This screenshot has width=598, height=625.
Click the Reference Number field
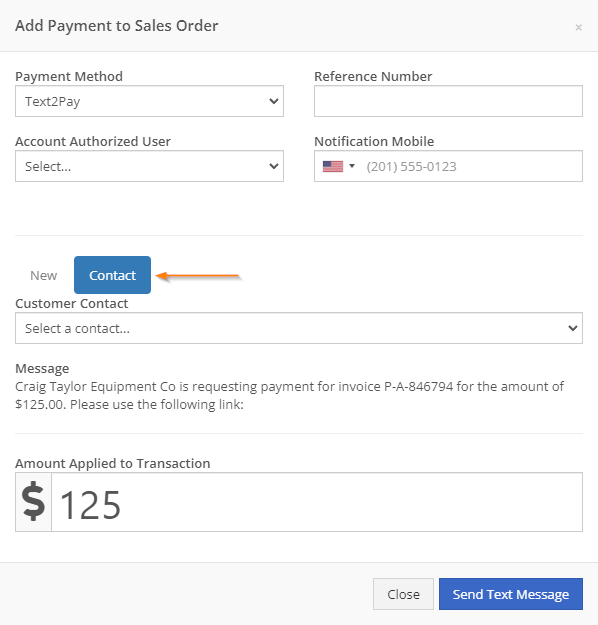(x=448, y=101)
